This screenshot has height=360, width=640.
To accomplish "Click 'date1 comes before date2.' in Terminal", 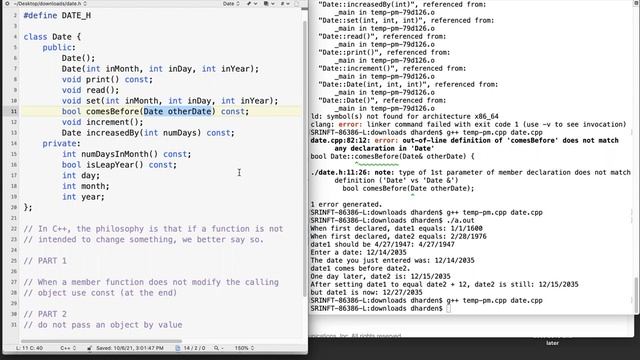I will click(x=360, y=268).
